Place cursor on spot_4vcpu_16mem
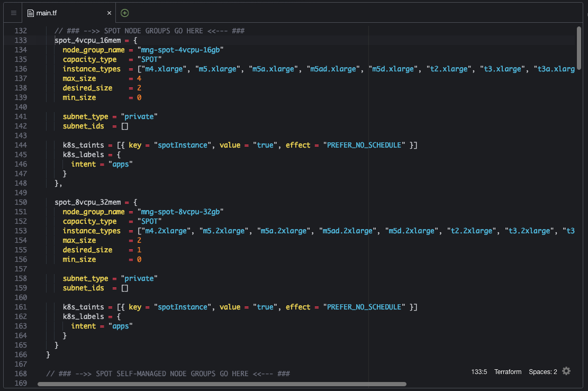The height and width of the screenshot is (391, 588). tap(88, 40)
